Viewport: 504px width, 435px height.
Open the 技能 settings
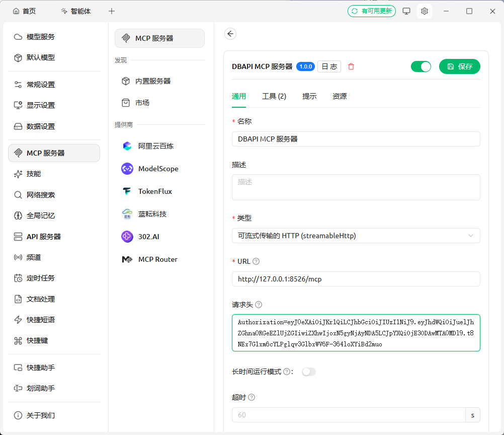click(54, 174)
